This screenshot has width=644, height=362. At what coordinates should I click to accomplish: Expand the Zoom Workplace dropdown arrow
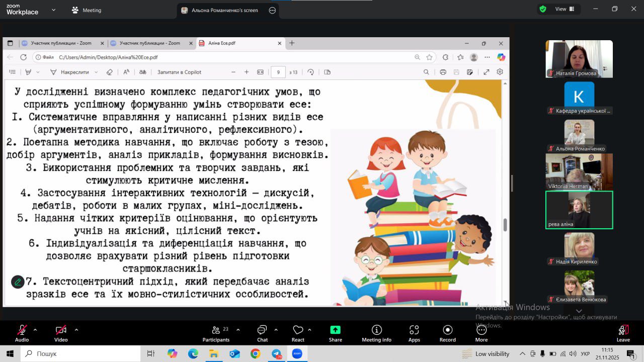[54, 10]
